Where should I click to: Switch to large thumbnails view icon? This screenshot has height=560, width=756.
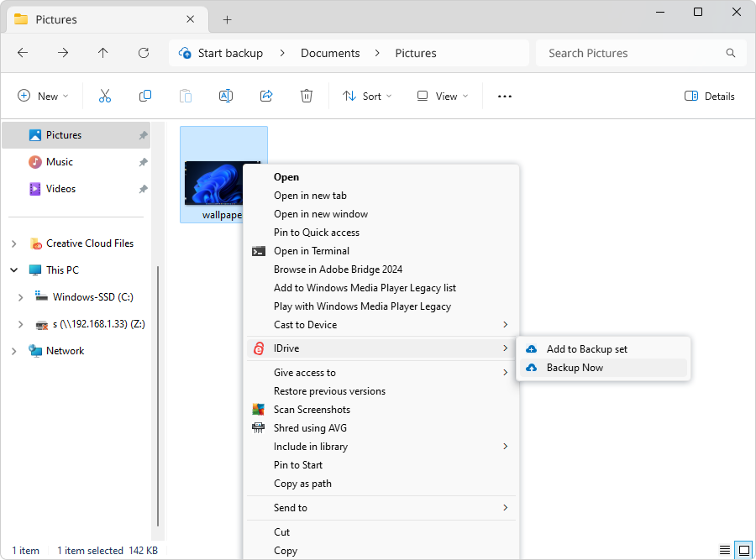click(x=743, y=551)
